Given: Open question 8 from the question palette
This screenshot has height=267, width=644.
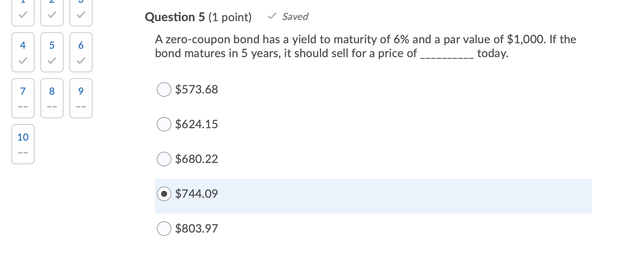Looking at the screenshot, I should tap(51, 98).
